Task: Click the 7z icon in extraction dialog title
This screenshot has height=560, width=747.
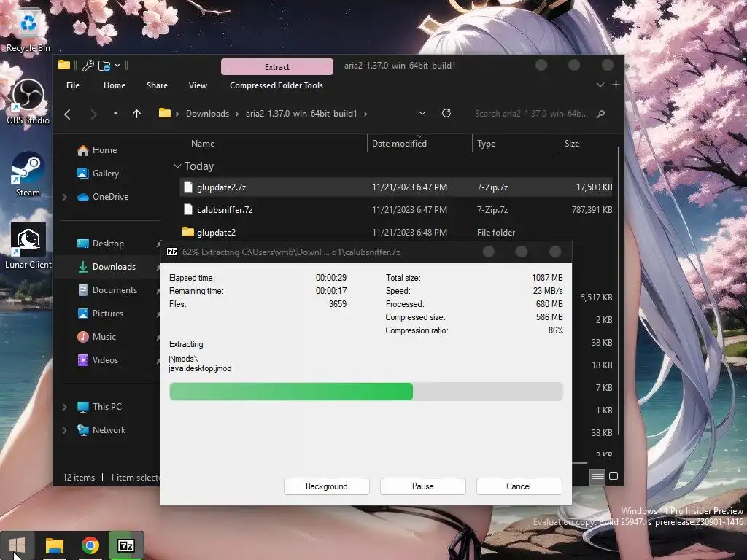Action: point(172,252)
